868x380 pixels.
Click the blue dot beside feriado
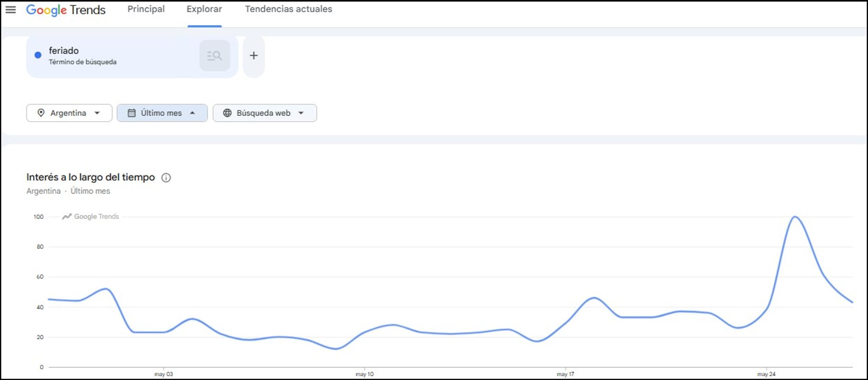pos(38,55)
